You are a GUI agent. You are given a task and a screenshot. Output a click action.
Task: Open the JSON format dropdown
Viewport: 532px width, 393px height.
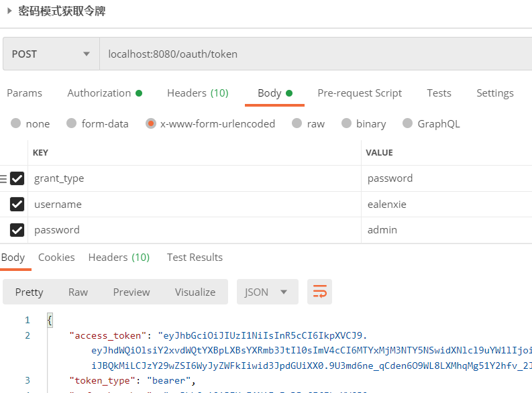268,292
